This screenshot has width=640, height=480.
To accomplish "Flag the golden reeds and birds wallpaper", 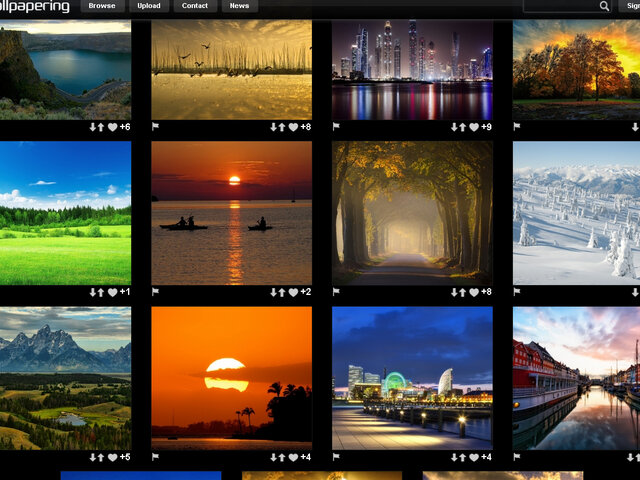I will point(155,127).
